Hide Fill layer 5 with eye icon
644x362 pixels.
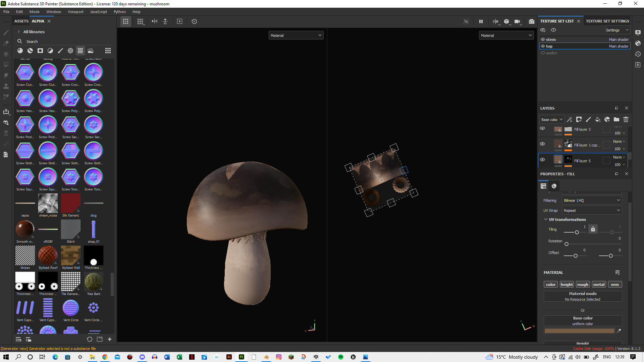(x=542, y=160)
